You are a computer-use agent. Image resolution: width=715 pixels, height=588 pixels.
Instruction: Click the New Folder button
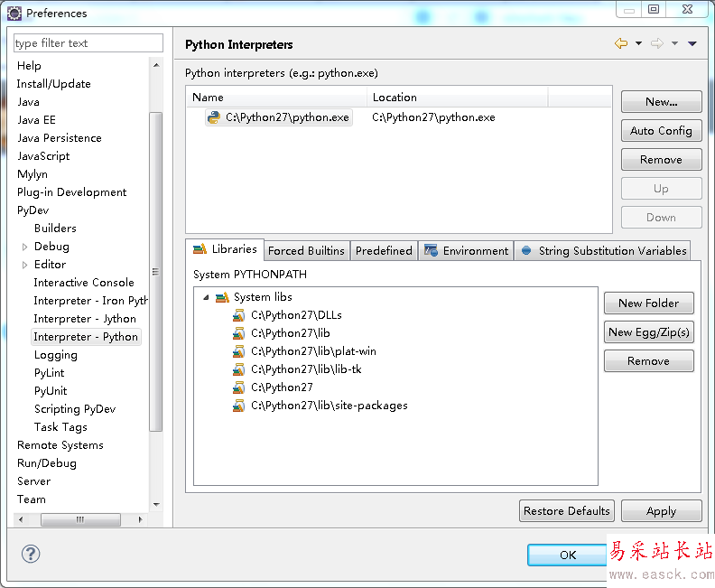[649, 303]
